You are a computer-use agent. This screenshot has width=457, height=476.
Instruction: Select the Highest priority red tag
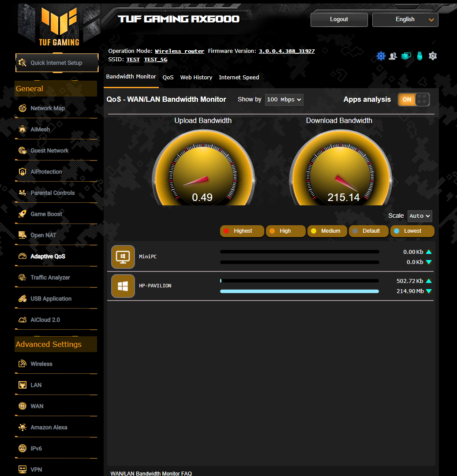click(x=242, y=231)
